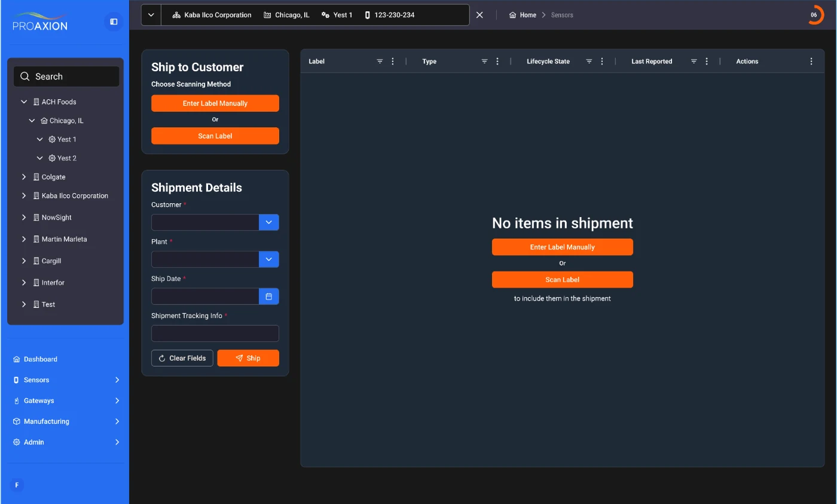Open the context selector dropdown arrow in top bar
The image size is (837, 504).
(151, 15)
